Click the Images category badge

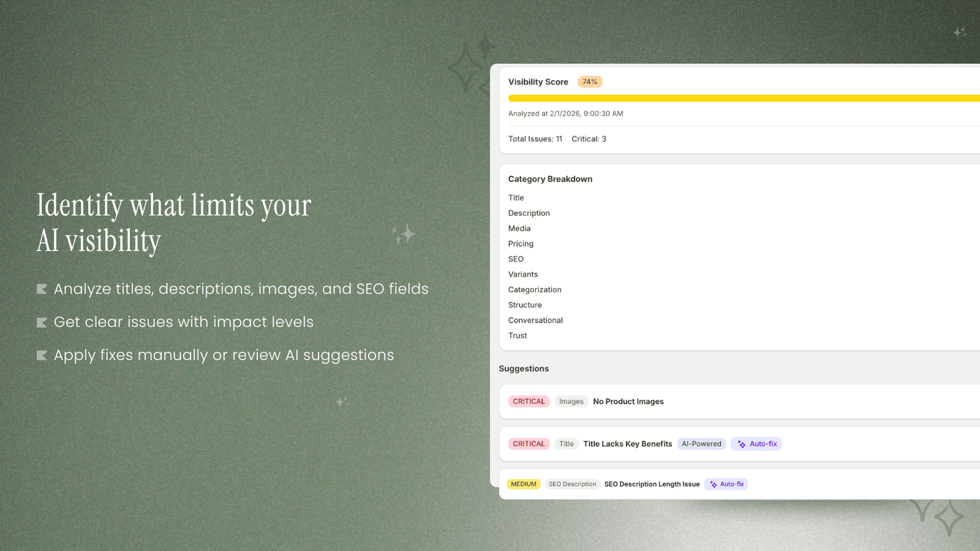tap(571, 401)
